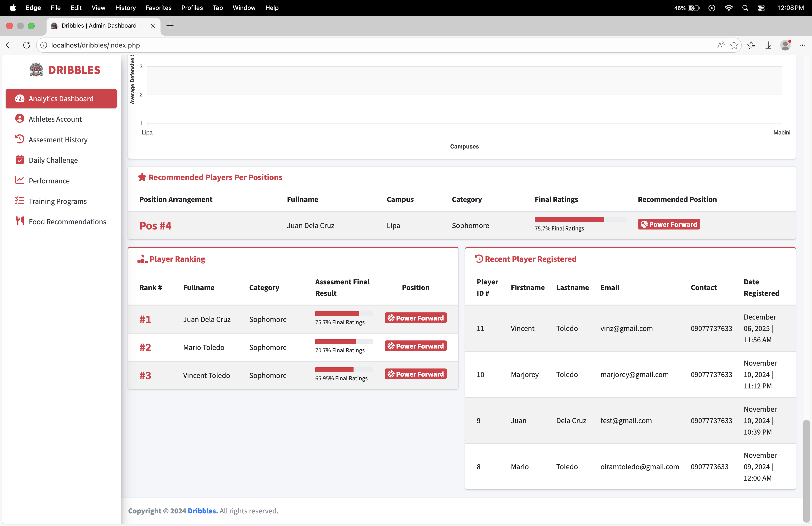Click the Food Recommendations utensils icon
Screen dimensions: 812x526
click(x=19, y=221)
